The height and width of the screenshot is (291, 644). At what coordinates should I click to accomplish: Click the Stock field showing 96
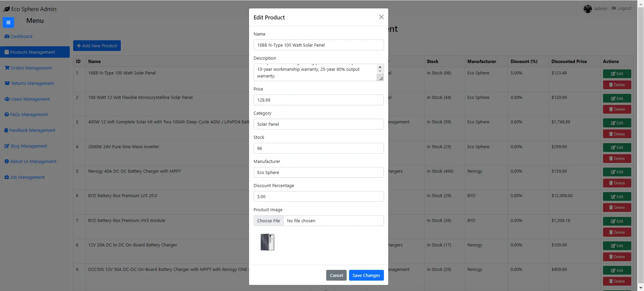pyautogui.click(x=318, y=148)
